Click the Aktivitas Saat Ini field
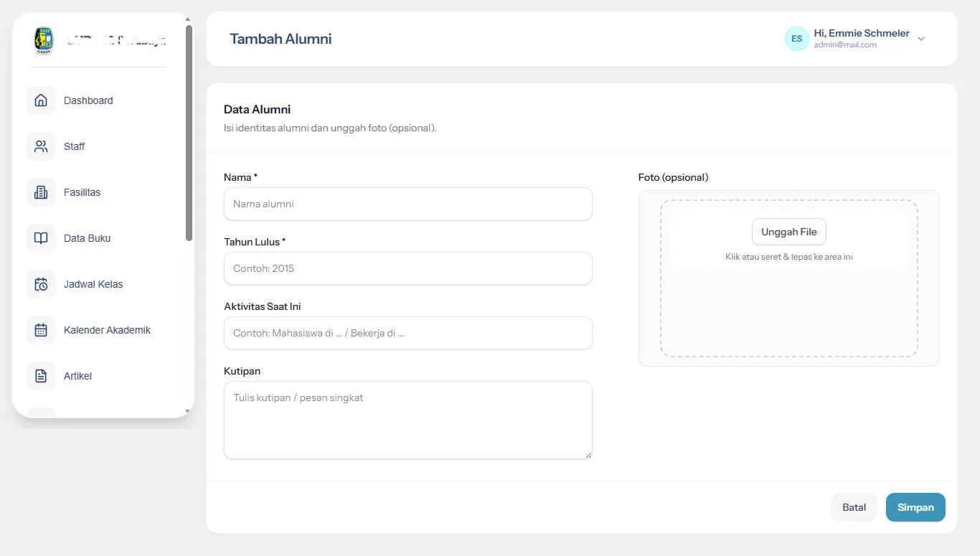 point(408,333)
